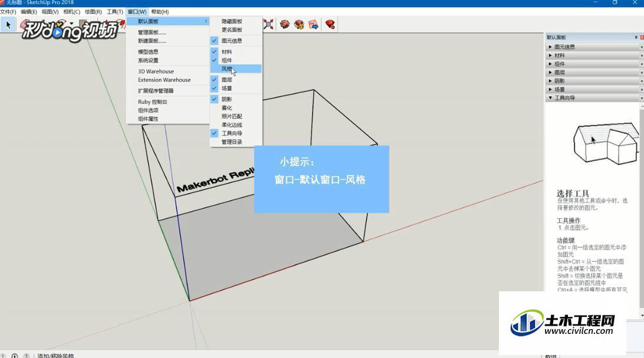The image size is (644, 358).
Task: Choose 新建面板 from the Window menu
Action: pos(167,41)
